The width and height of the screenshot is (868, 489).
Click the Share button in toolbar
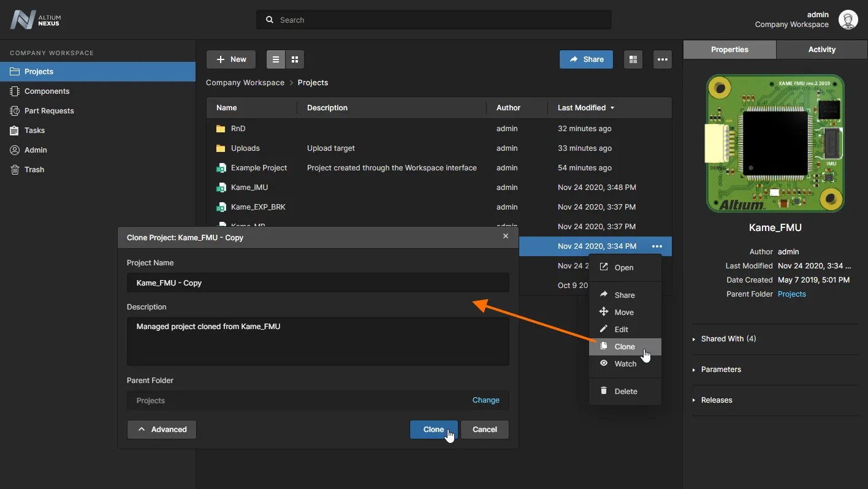(586, 59)
